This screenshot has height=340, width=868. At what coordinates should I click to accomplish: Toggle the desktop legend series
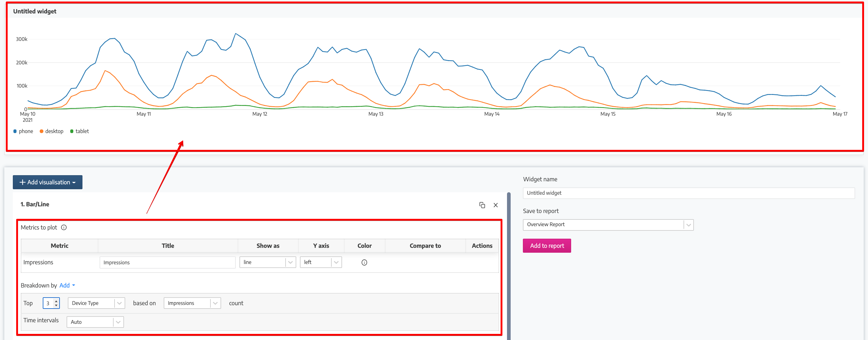click(x=52, y=131)
